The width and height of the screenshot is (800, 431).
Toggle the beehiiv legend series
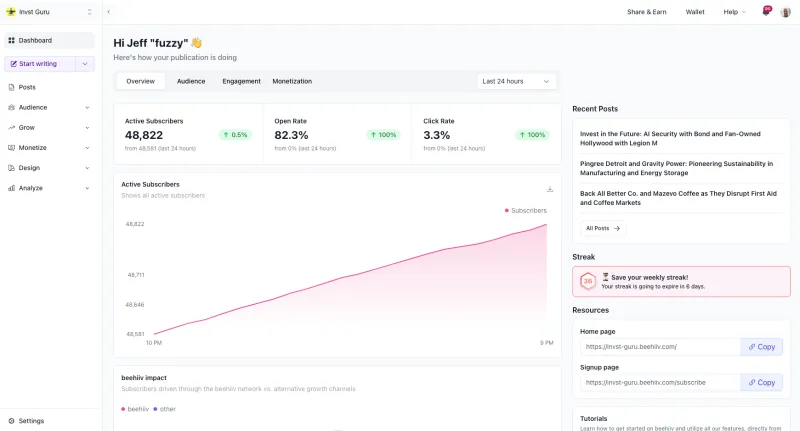pos(135,409)
